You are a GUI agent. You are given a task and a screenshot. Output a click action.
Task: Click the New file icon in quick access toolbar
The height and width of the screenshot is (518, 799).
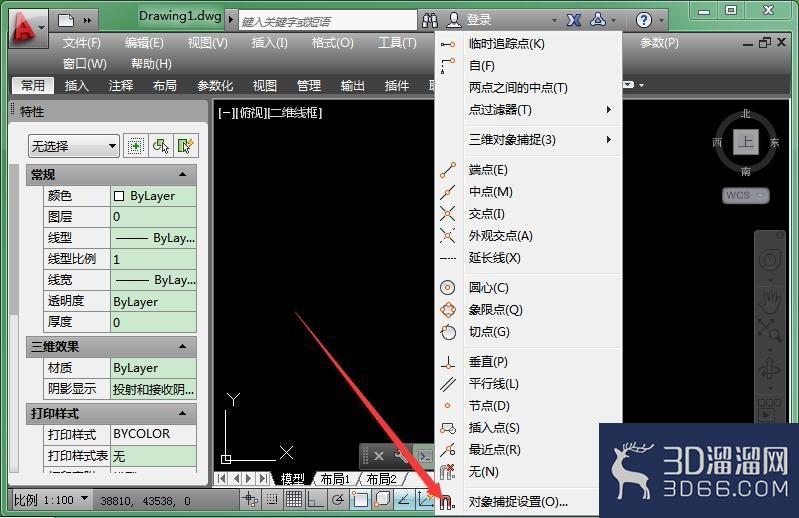[x=66, y=20]
